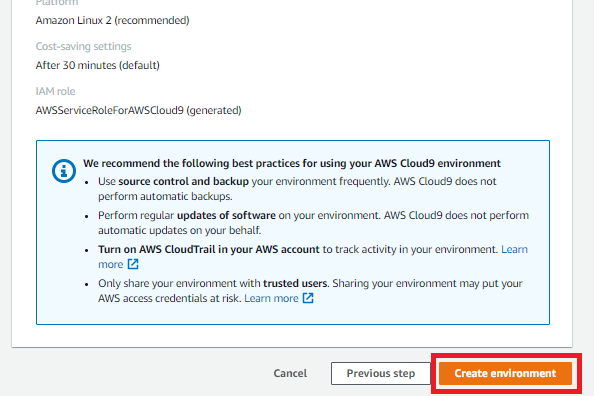The image size is (594, 396).
Task: Click the Amazon Linux 2 platform value
Action: pos(113,20)
